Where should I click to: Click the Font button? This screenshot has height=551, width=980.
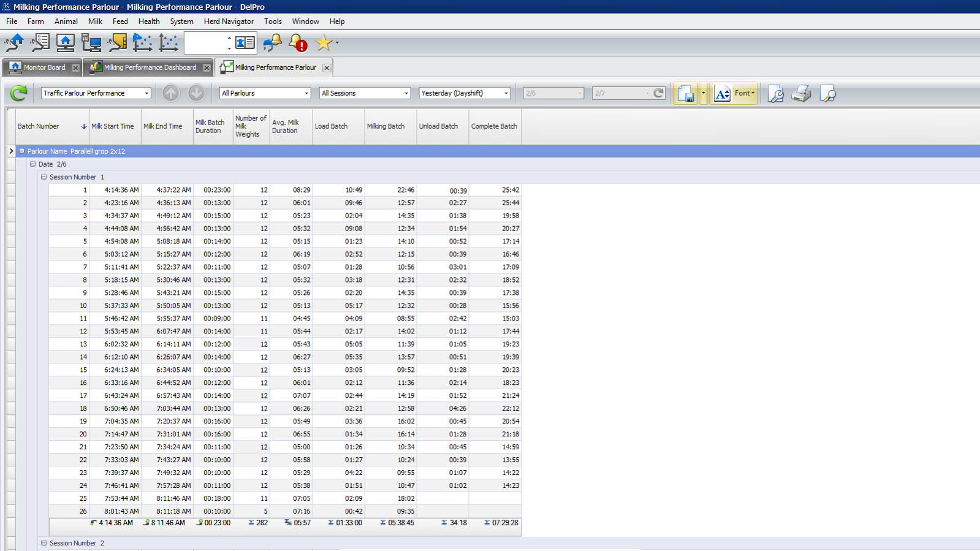744,93
